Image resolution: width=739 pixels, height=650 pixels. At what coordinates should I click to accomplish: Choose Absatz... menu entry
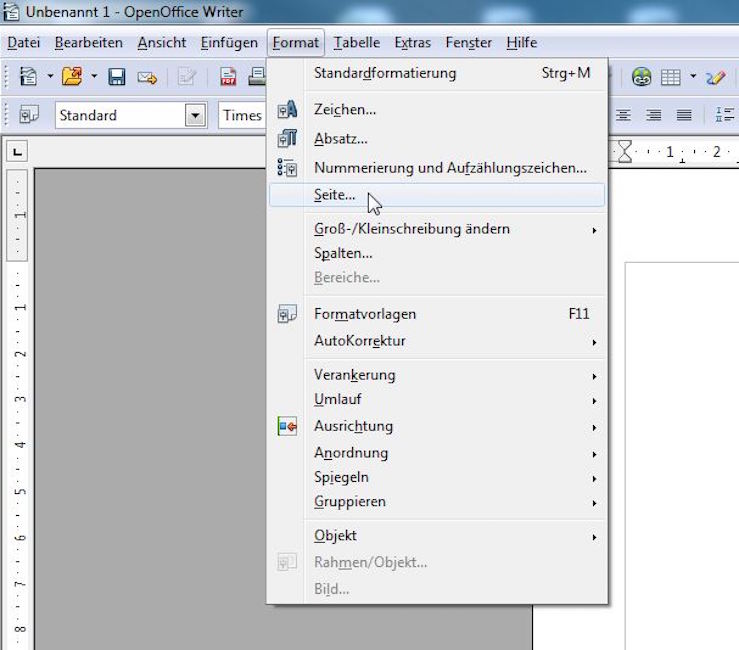coord(437,139)
